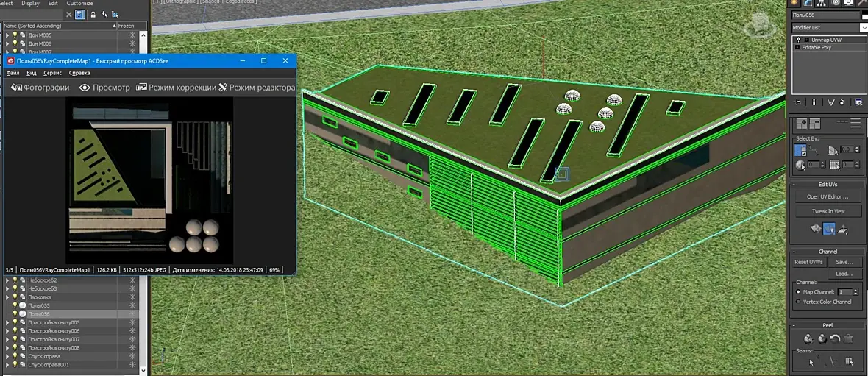Screen dimensions: 868x376
Task: Expand the Небоскреб2 tree node
Action: pos(7,280)
